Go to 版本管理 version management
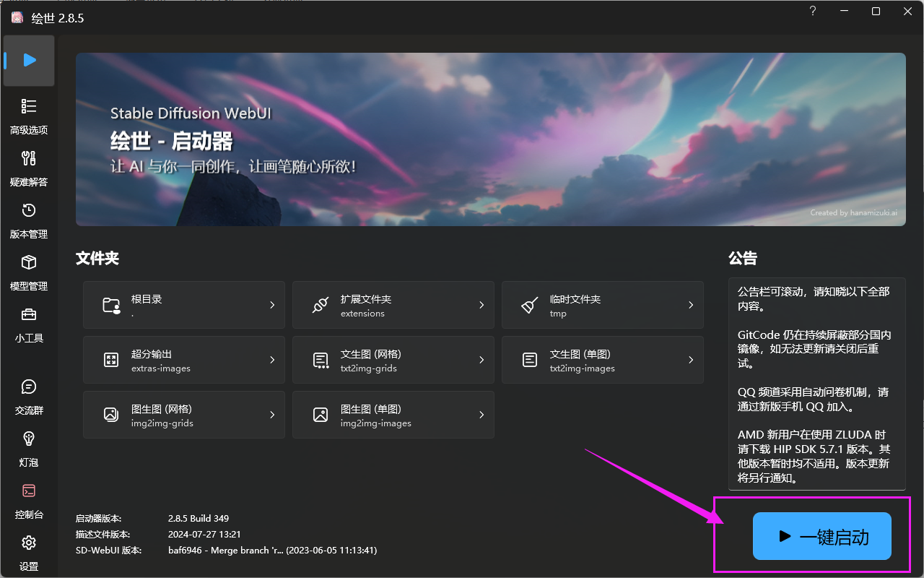 [x=29, y=220]
